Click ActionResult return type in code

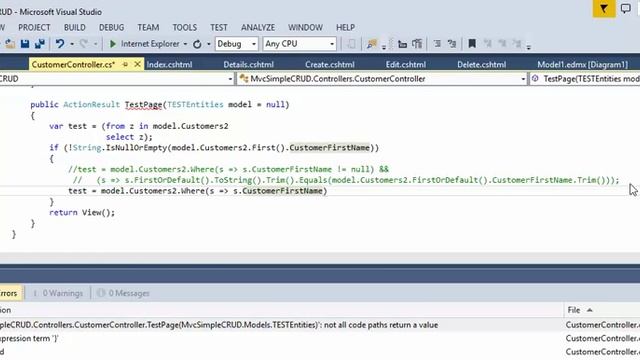(91, 104)
